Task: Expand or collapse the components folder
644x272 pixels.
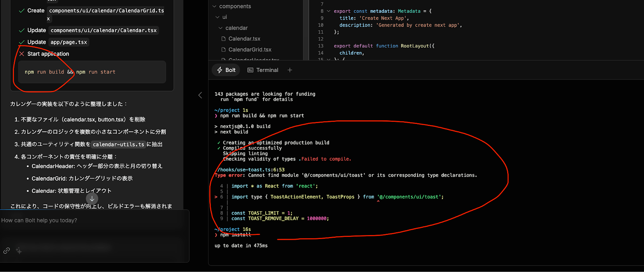Action: point(231,6)
